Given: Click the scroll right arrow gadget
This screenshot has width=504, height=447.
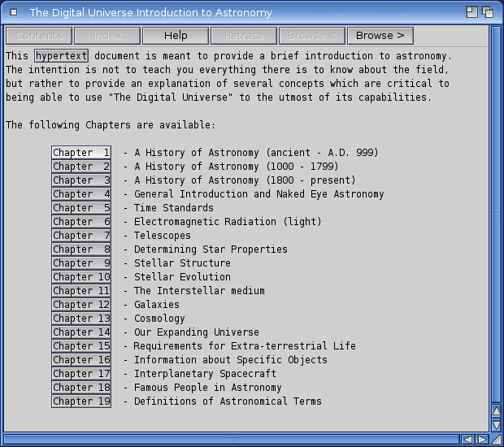Looking at the screenshot, I should [482, 439].
